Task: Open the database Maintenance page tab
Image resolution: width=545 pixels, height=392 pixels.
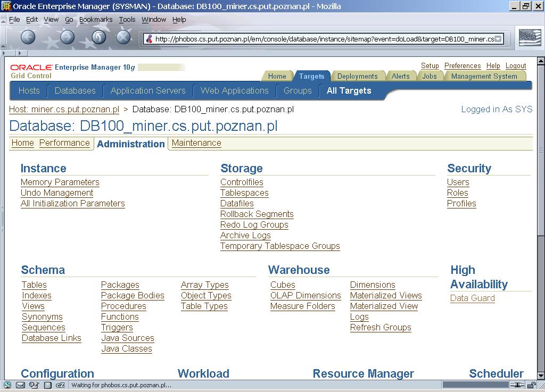Action: (x=196, y=143)
